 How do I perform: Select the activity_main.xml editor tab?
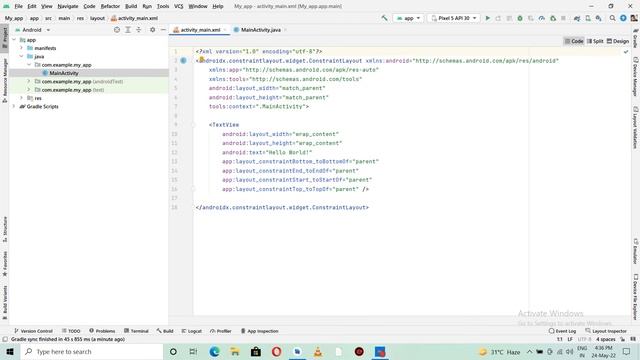click(200, 30)
